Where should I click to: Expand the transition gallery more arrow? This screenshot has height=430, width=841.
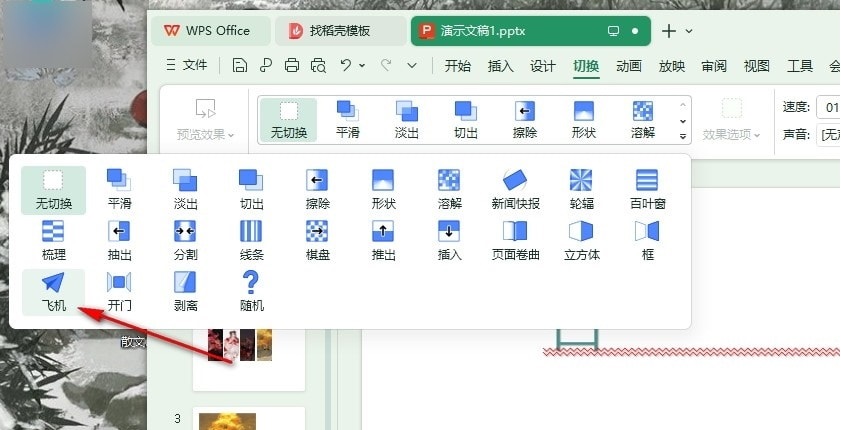click(684, 135)
